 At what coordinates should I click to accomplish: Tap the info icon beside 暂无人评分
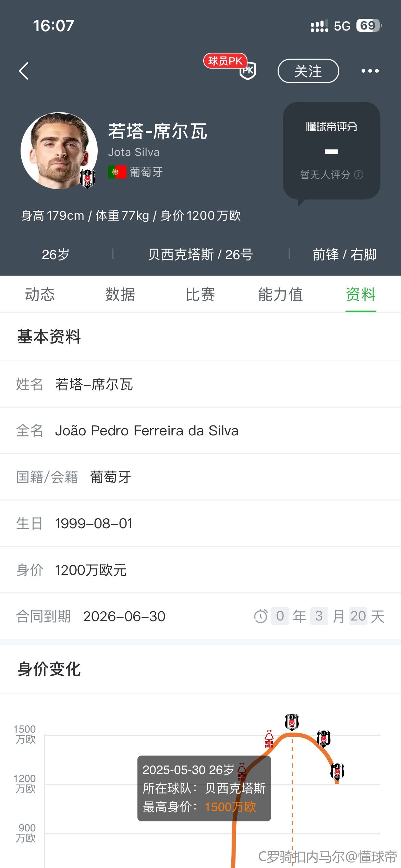(x=359, y=175)
